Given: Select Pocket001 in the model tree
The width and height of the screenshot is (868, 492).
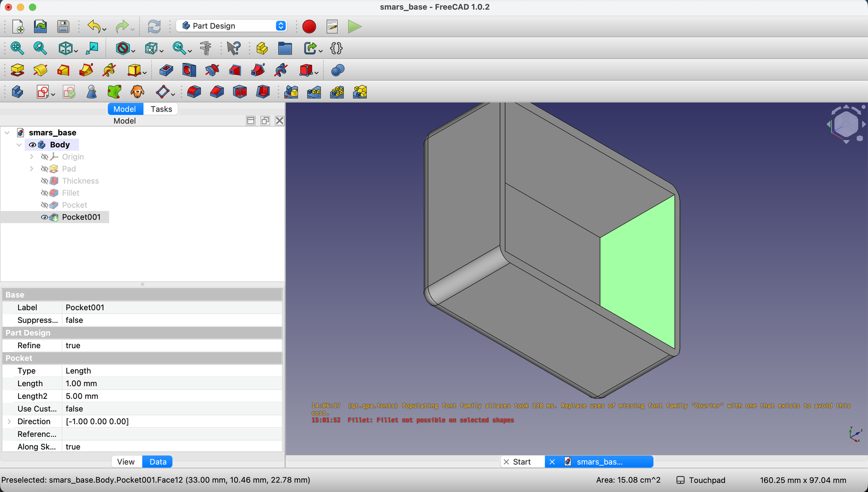Looking at the screenshot, I should pyautogui.click(x=81, y=217).
